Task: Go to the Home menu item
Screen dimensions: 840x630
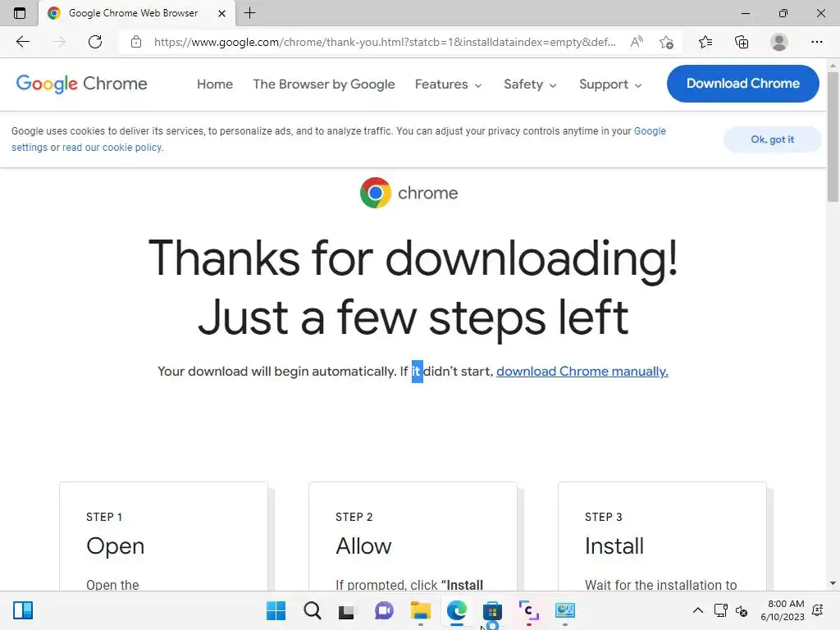Action: point(215,84)
